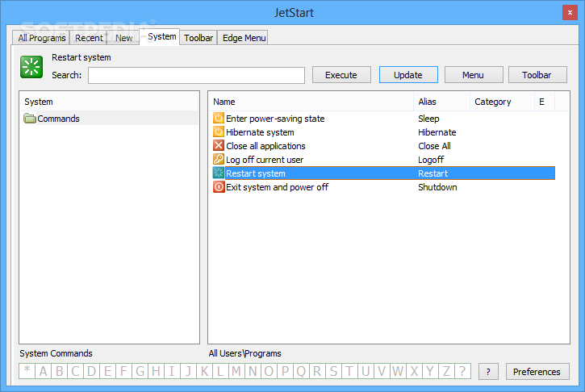Select the System tab

(161, 36)
